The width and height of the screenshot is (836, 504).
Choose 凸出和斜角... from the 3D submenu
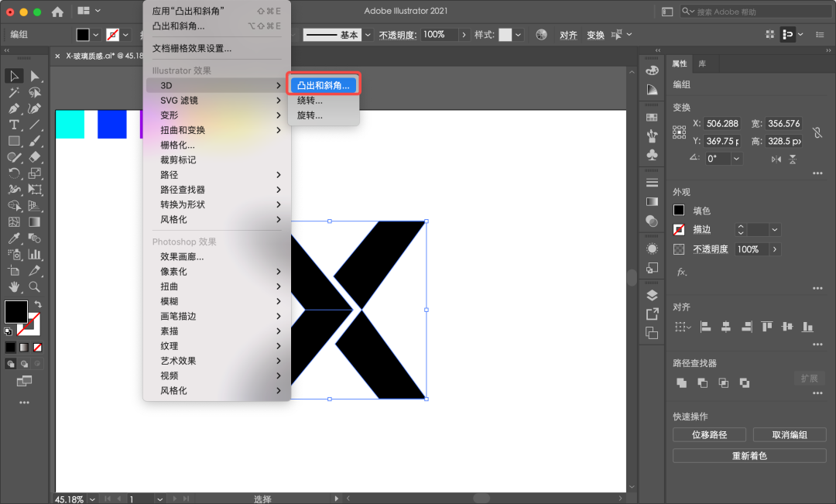323,85
